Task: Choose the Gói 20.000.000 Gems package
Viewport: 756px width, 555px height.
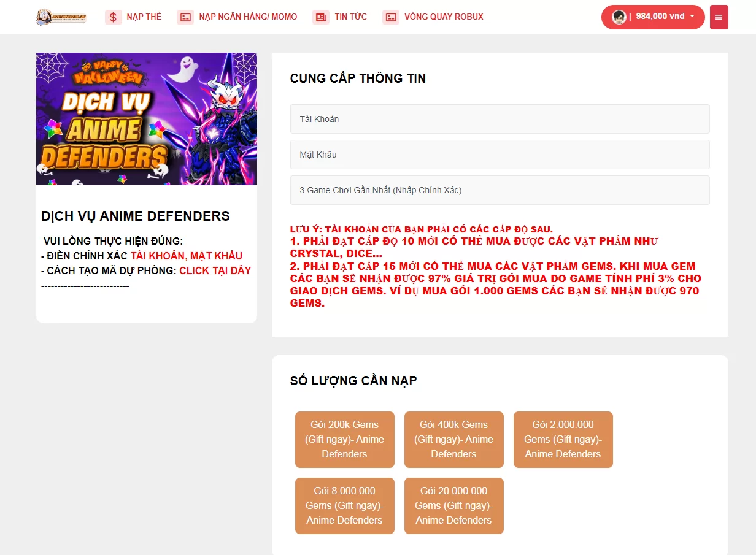Action: (x=454, y=506)
